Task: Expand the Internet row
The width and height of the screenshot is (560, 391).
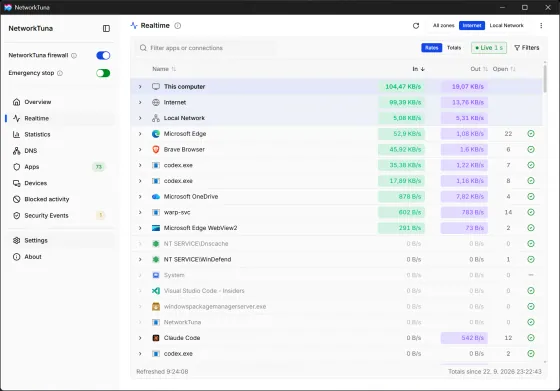Action: tap(140, 102)
